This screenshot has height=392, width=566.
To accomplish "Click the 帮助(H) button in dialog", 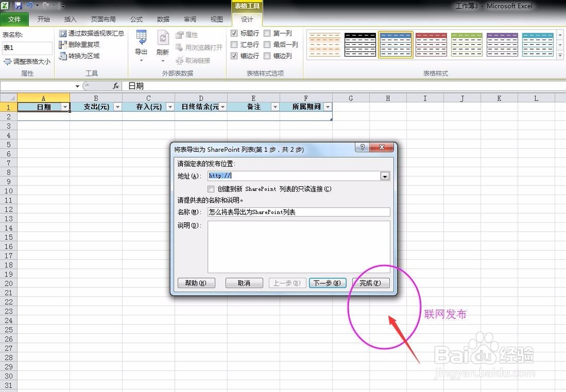I will (196, 283).
